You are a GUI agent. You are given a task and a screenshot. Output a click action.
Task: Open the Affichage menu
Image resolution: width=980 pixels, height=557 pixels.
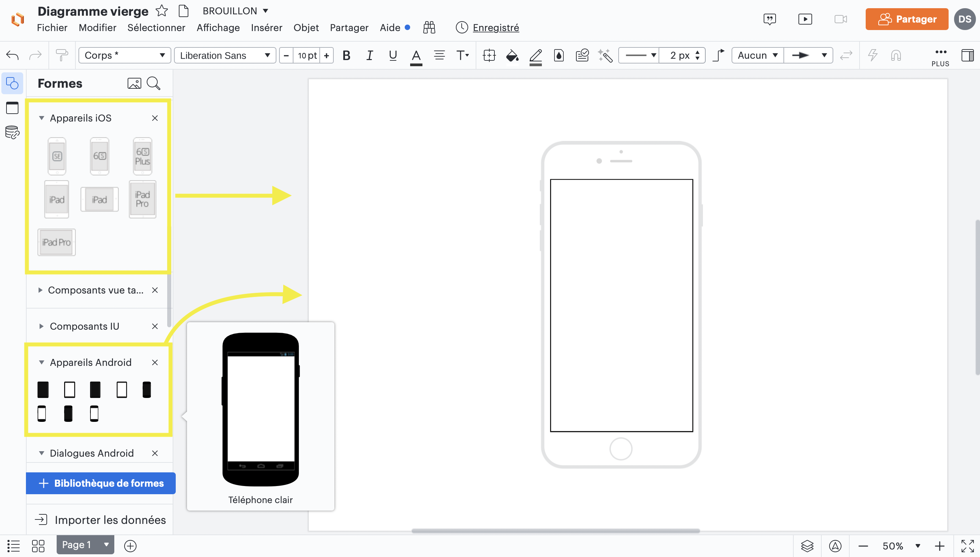click(218, 28)
